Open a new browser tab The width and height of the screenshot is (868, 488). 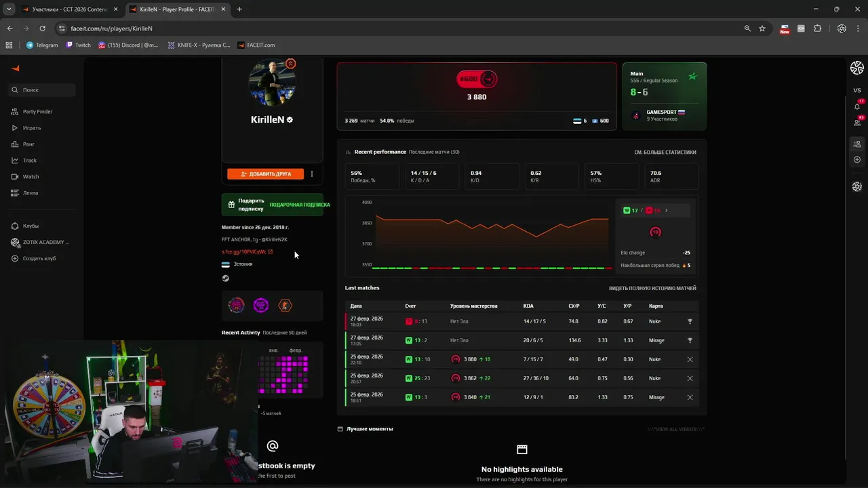(x=239, y=9)
